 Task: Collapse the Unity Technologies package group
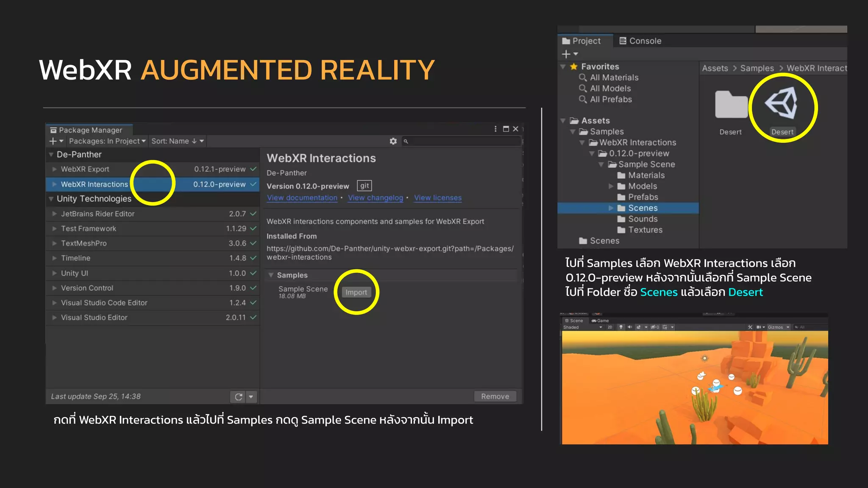(x=51, y=199)
